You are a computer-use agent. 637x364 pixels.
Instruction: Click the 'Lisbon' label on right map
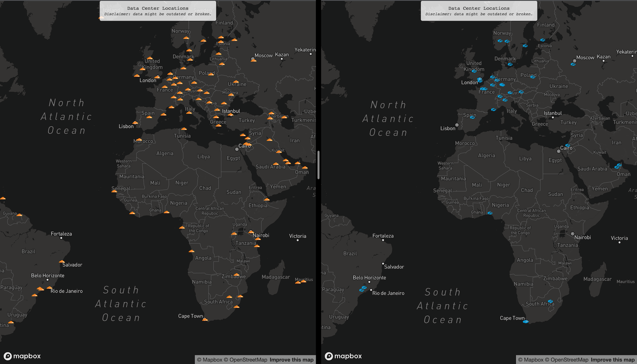pos(448,128)
